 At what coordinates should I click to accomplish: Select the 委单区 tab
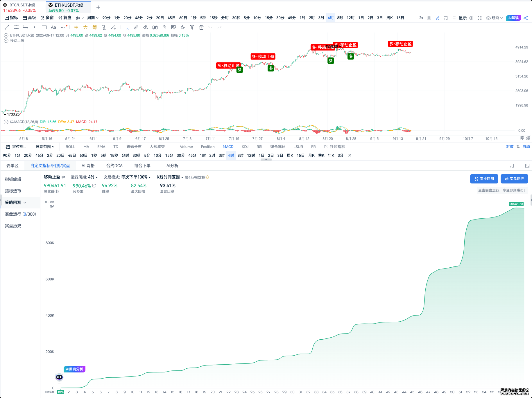pos(12,166)
